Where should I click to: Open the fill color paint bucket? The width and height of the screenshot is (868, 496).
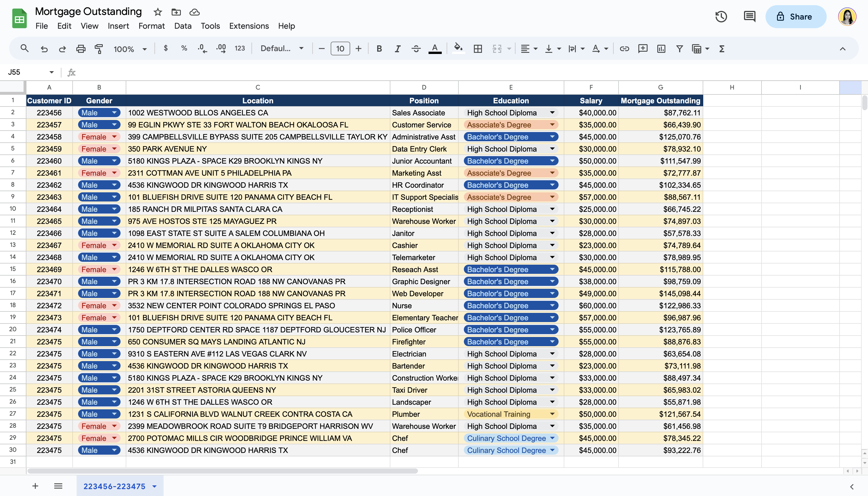pos(458,48)
